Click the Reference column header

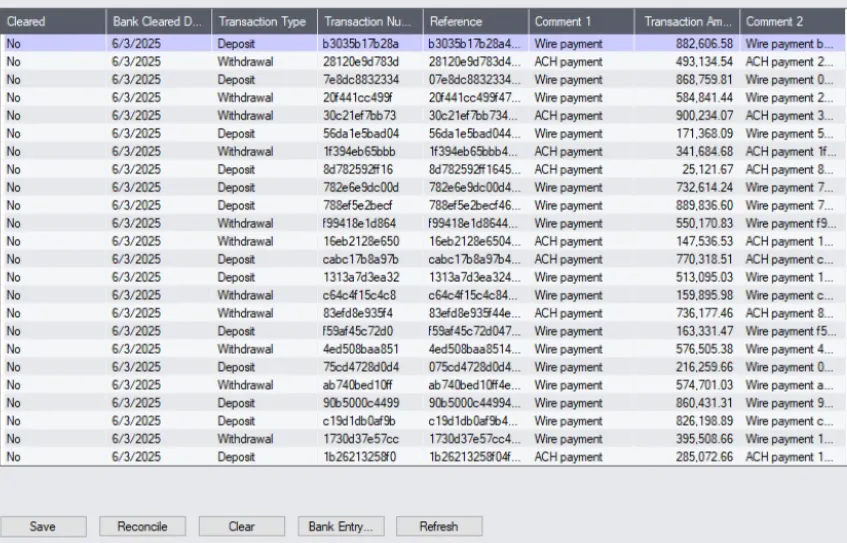pos(475,22)
